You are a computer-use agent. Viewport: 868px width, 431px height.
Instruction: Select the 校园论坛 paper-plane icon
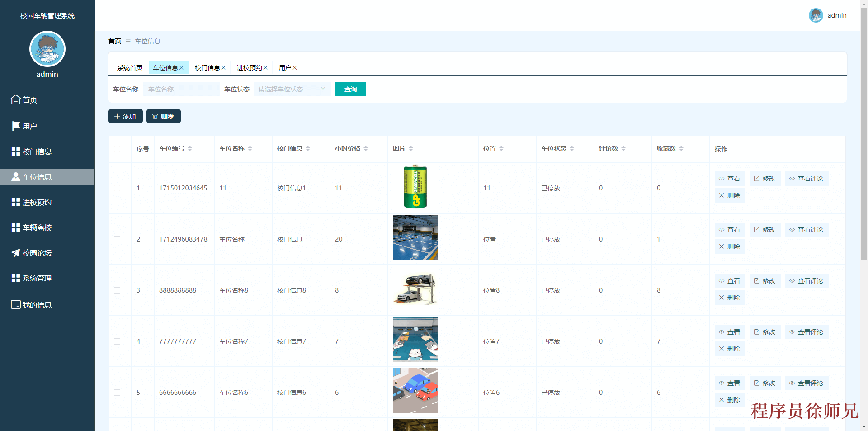tap(15, 253)
